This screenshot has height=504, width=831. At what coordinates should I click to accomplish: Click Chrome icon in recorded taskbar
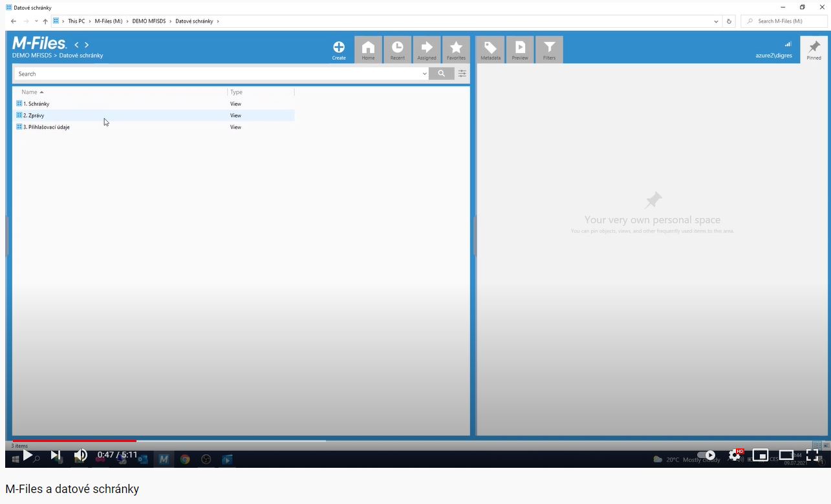click(x=185, y=459)
